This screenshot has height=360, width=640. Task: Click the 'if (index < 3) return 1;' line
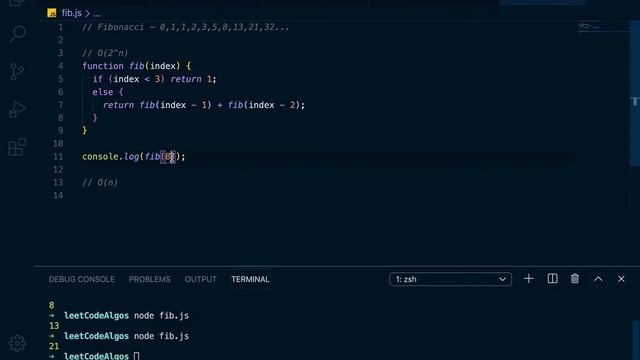click(x=154, y=79)
